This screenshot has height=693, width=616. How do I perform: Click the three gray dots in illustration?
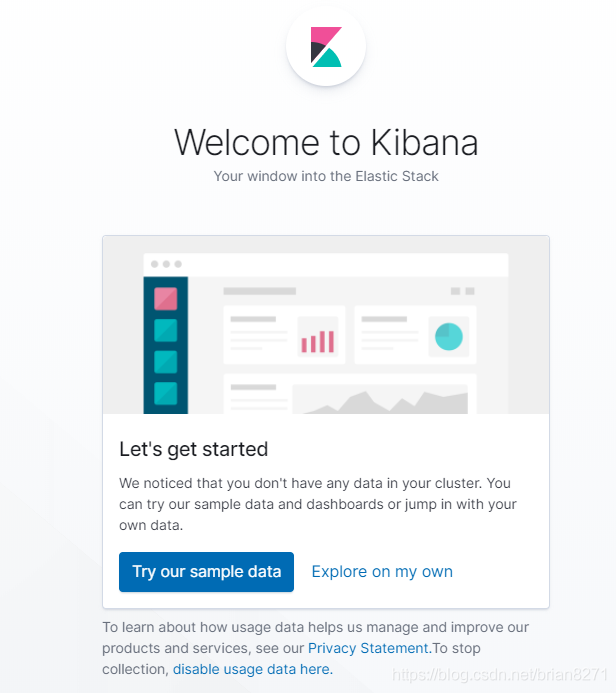(166, 264)
